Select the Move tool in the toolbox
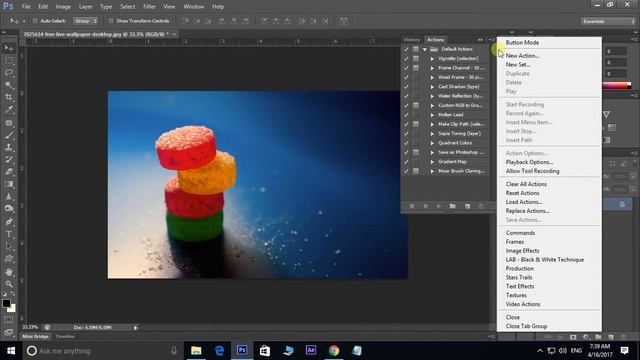The height and width of the screenshot is (360, 640). point(9,48)
